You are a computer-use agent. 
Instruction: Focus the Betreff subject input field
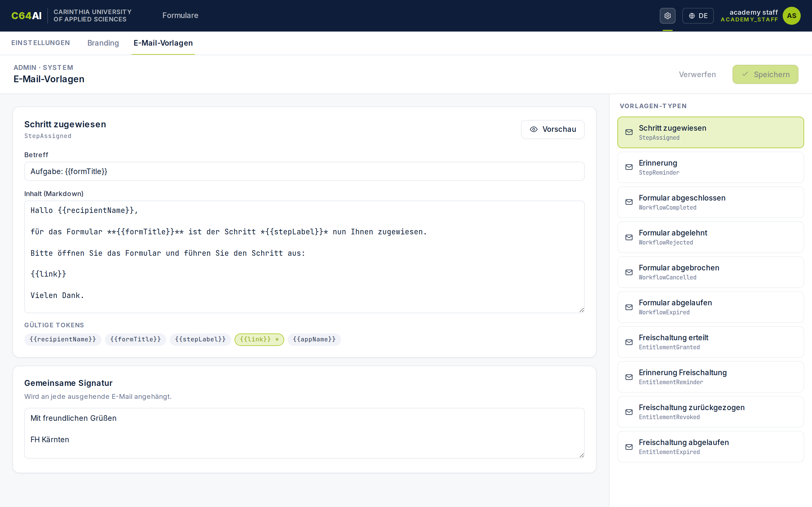coord(304,171)
